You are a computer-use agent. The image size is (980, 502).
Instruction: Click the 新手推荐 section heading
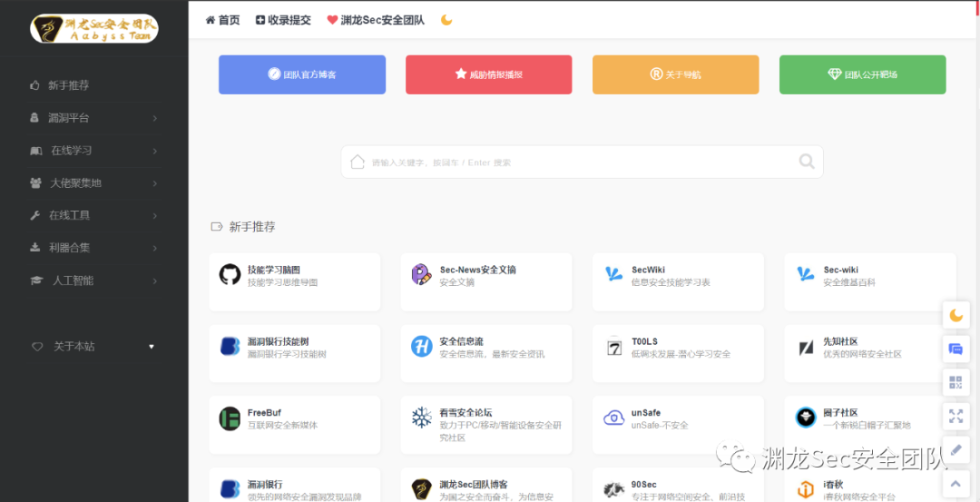click(252, 227)
